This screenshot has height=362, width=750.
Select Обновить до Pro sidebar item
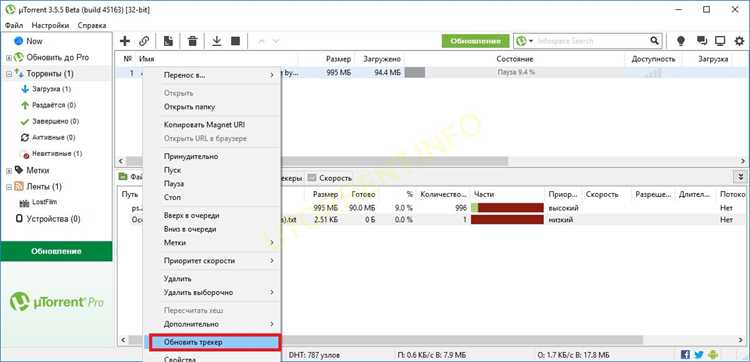[57, 57]
